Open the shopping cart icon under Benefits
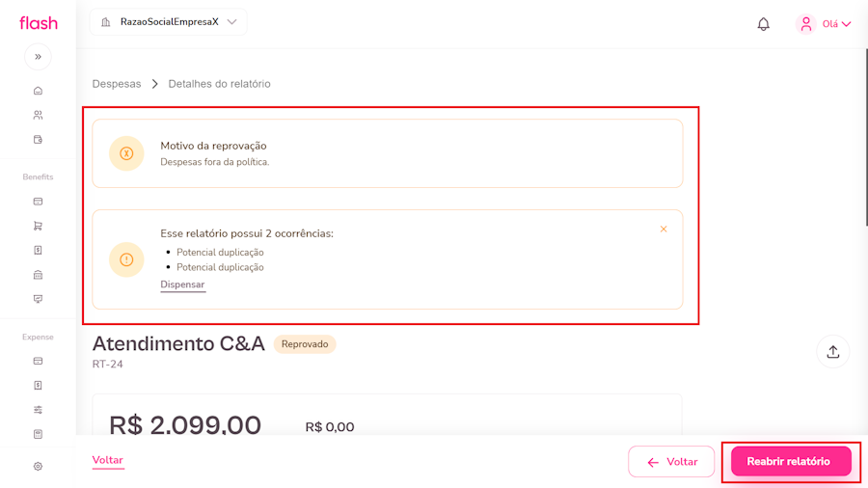The image size is (868, 488). click(38, 227)
